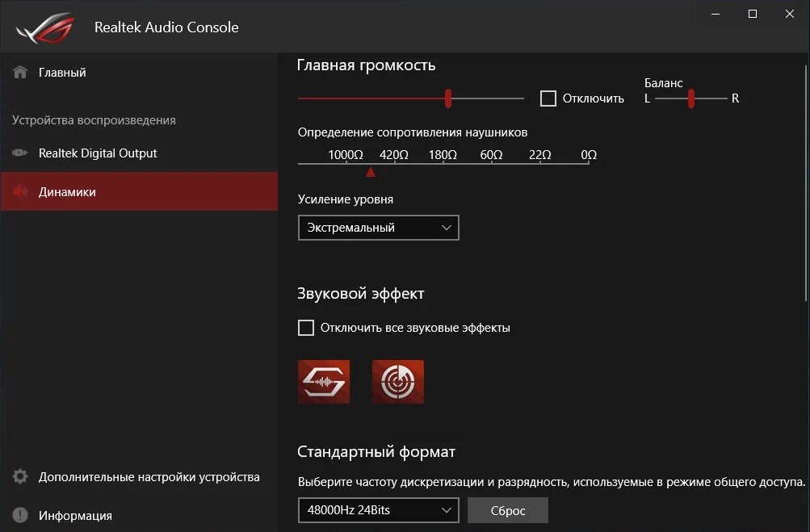Click the home icon beside Главный
810x532 pixels.
point(20,72)
